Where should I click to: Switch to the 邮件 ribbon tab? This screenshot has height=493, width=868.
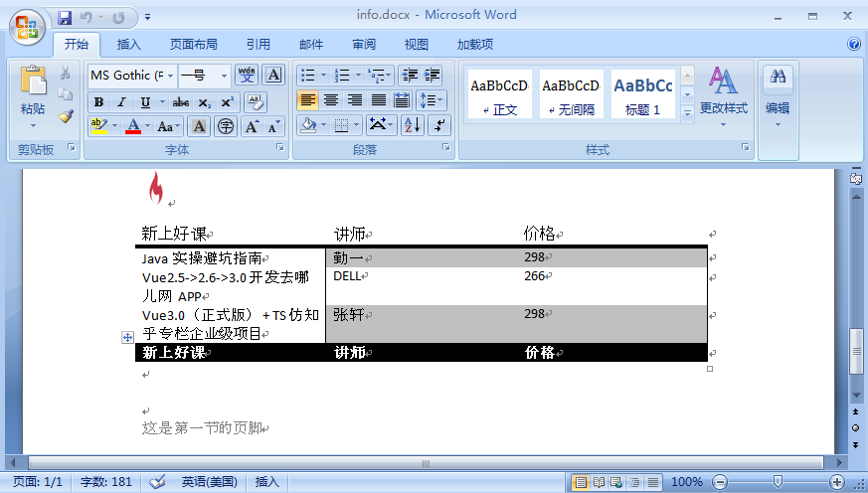[x=311, y=45]
